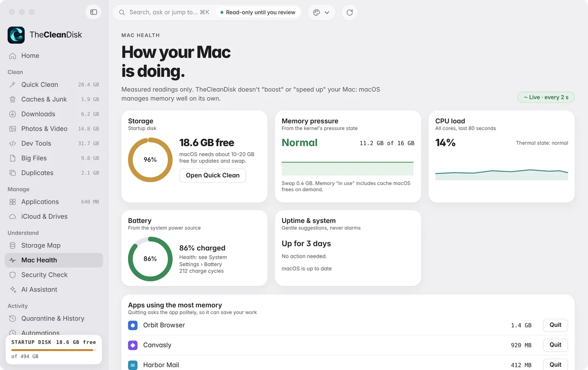588x370 pixels.
Task: Click TheCleanDisk app logo
Action: point(16,35)
